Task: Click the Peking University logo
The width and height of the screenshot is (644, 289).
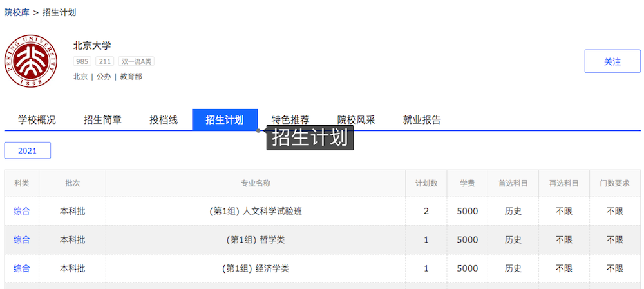Action: coord(32,62)
